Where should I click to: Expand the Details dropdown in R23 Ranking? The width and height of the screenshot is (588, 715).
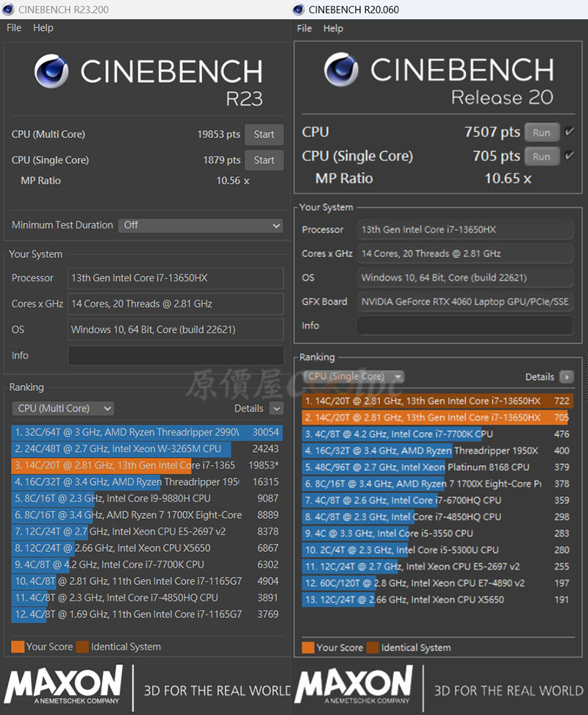[x=276, y=409]
